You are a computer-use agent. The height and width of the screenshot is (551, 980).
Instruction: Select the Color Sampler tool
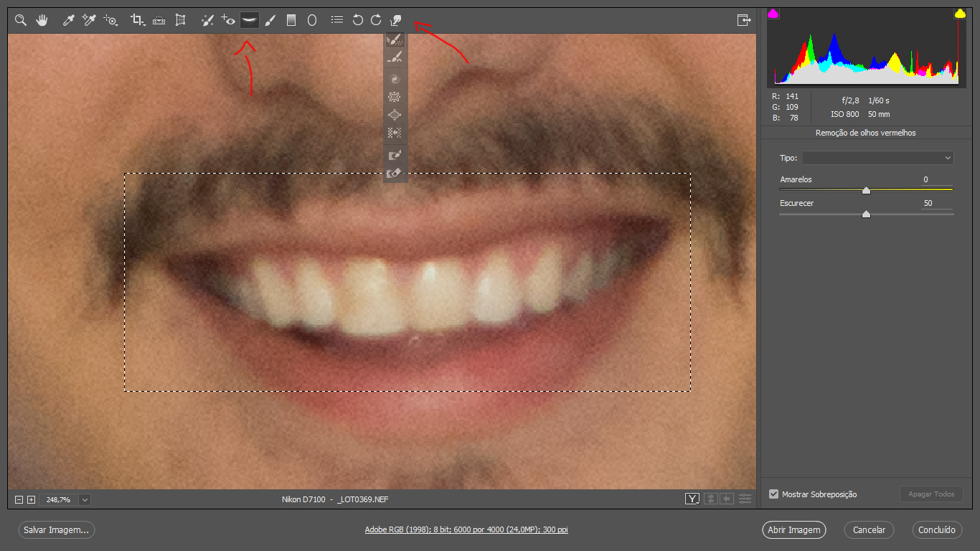[x=89, y=20]
